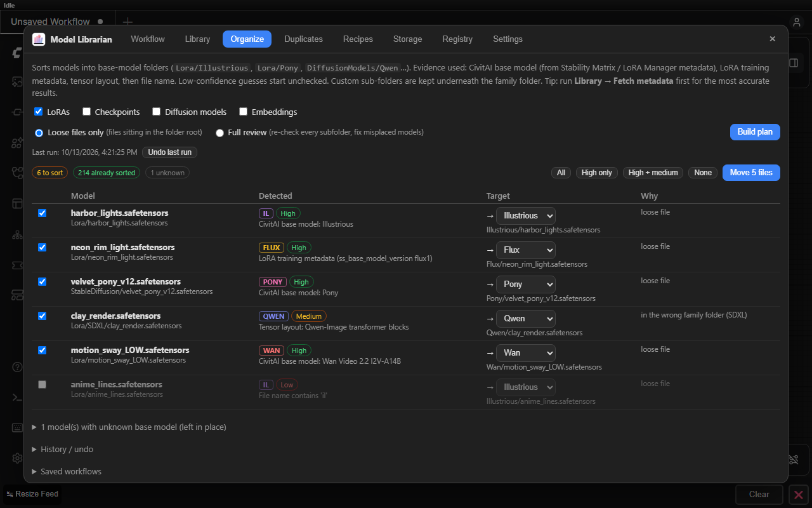812x508 pixels.
Task: Expand the History / undo section
Action: [x=63, y=449]
